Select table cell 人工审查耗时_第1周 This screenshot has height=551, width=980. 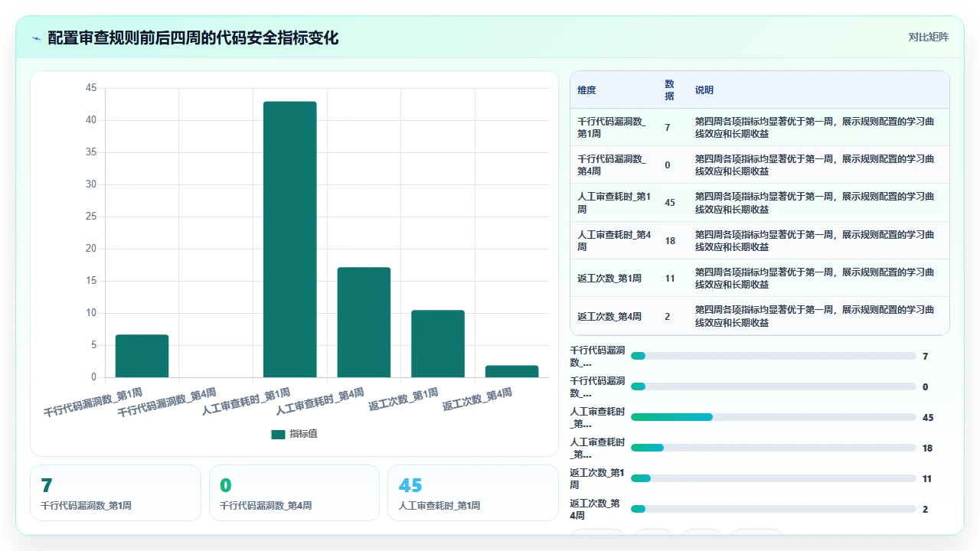614,203
